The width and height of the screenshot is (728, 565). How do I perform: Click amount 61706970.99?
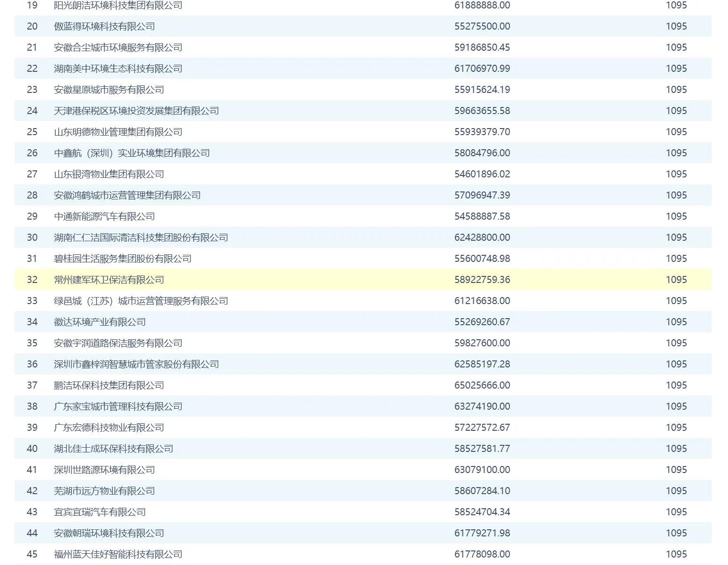coord(482,69)
